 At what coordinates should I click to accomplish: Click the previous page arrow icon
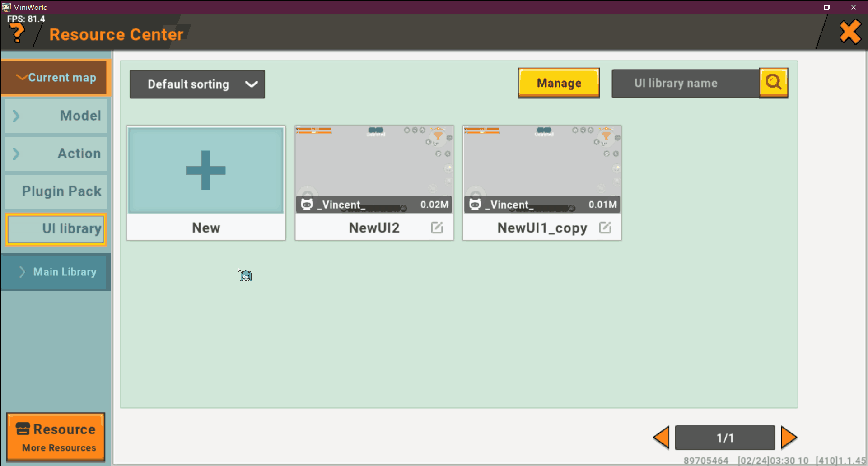pos(661,437)
